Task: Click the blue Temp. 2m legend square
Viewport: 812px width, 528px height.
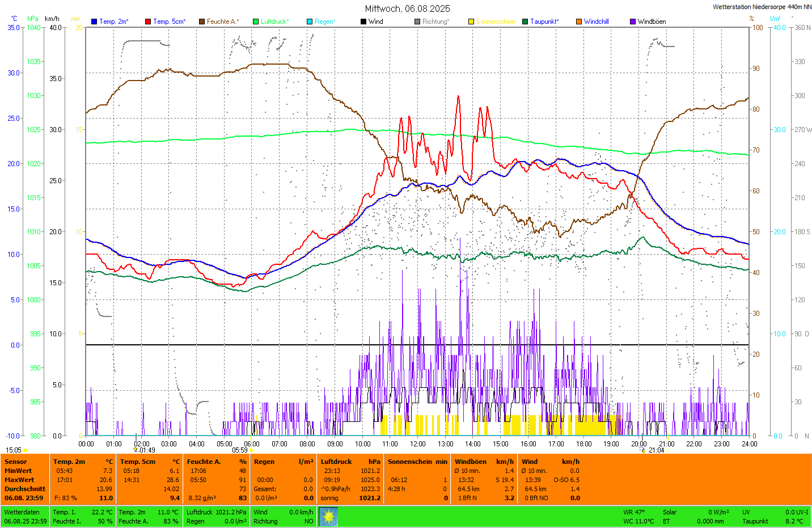Action: (94, 22)
